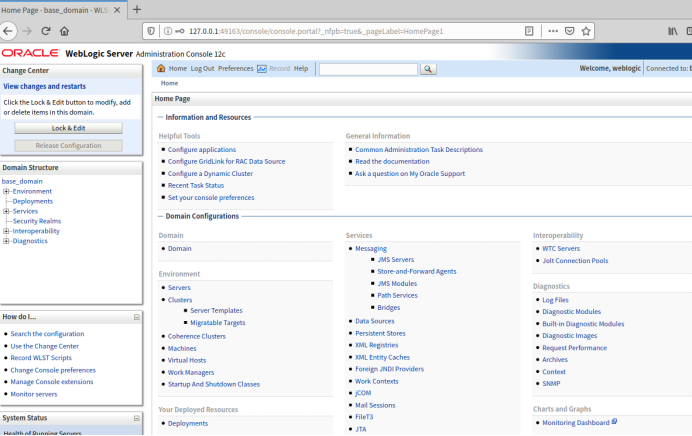
Task: Open Configure a Dynamic Cluster link
Action: point(210,174)
